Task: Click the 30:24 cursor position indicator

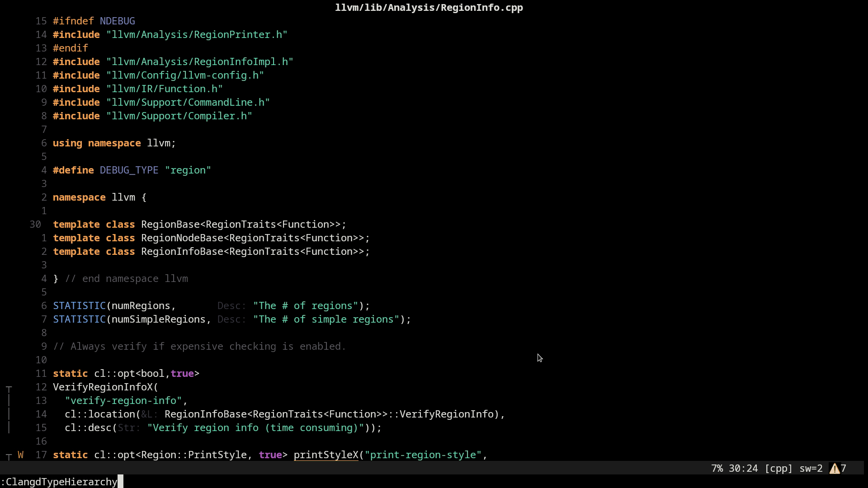Action: point(745,469)
